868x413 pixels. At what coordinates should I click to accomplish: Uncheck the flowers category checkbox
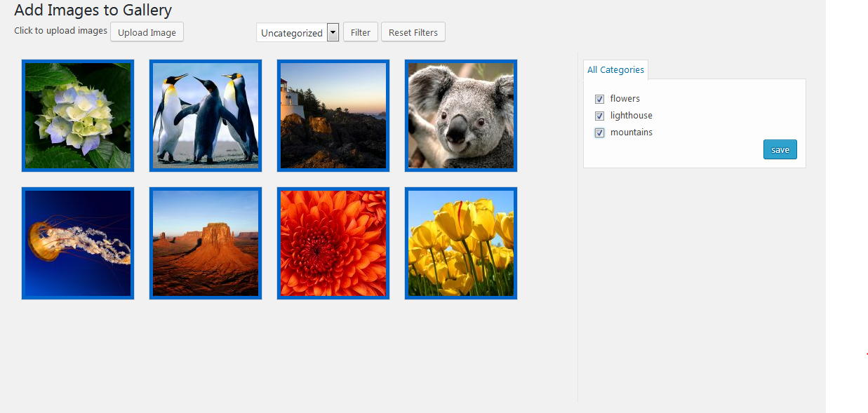tap(599, 99)
